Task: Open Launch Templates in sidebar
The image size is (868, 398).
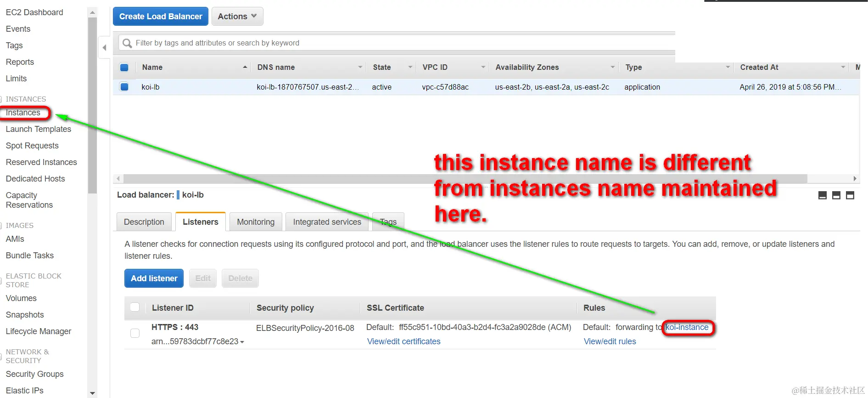Action: tap(39, 129)
